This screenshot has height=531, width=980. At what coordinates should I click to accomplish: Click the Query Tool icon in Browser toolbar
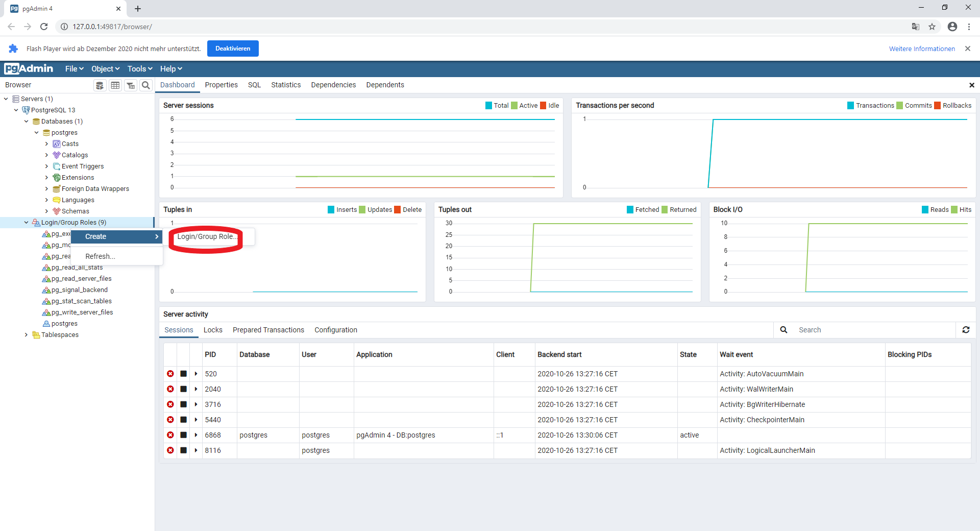point(100,85)
